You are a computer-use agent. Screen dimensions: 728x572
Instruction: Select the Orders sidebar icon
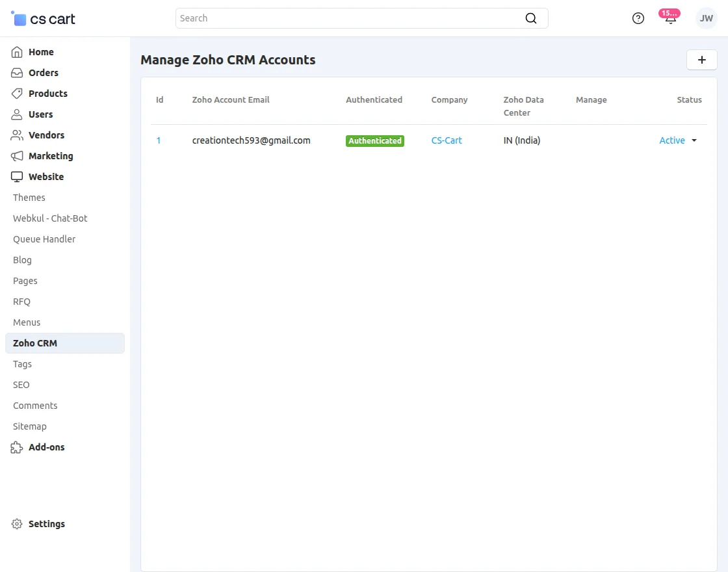(x=16, y=73)
